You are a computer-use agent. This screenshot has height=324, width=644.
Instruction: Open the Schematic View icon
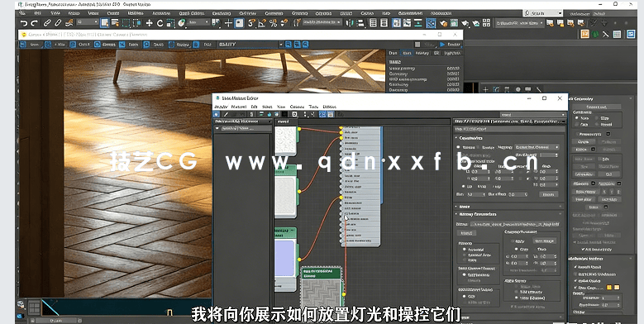[418, 23]
